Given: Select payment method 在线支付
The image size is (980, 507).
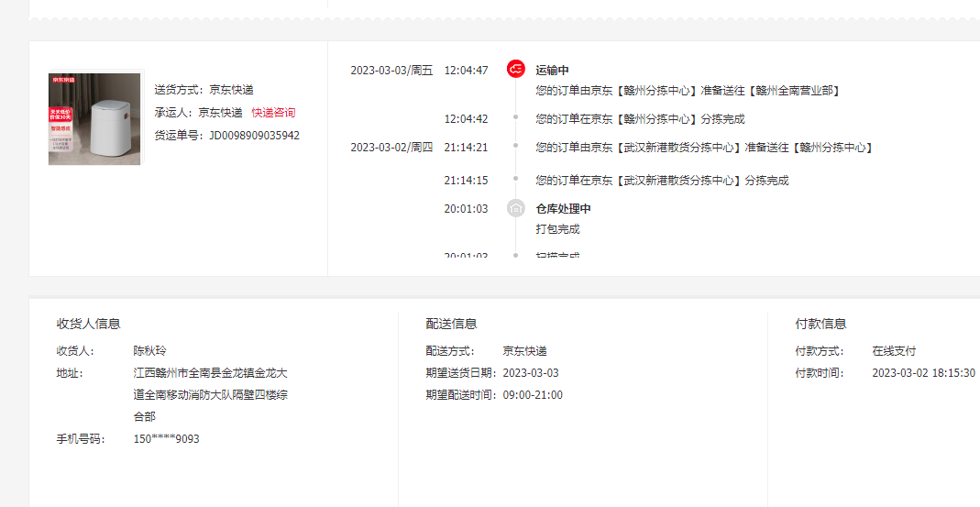Looking at the screenshot, I should point(894,351).
